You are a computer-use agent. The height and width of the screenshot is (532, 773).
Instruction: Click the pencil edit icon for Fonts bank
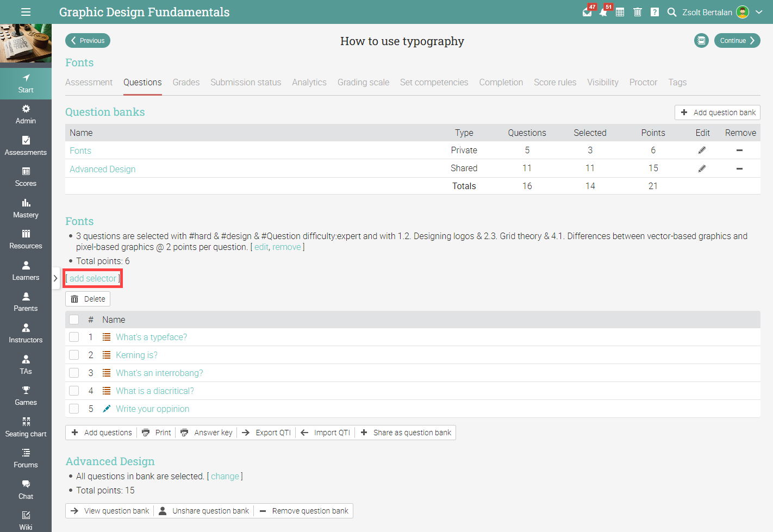tap(702, 150)
